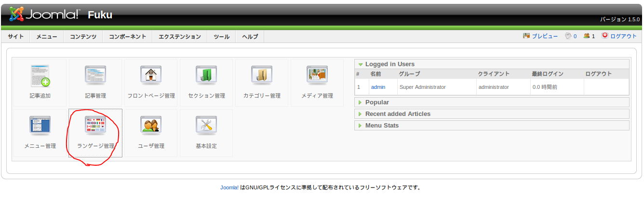Screen dimensions: 644x214
Task: Expand the Menu Stats panel
Action: [492, 125]
